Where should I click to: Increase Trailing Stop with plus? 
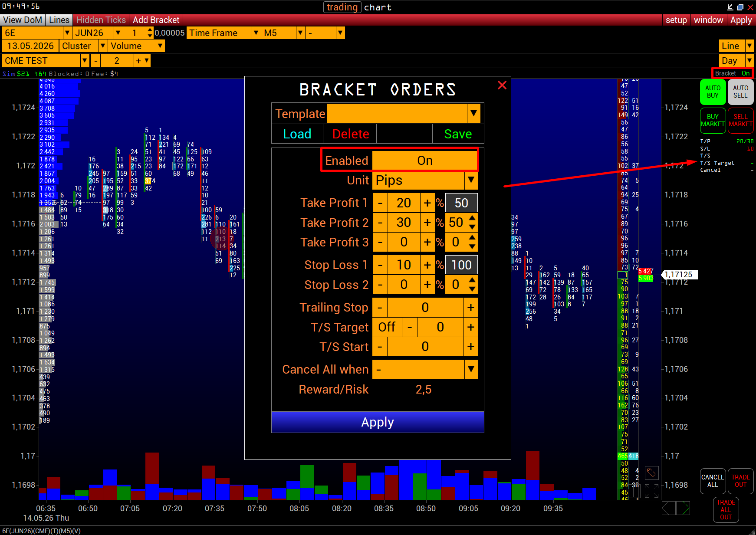471,307
